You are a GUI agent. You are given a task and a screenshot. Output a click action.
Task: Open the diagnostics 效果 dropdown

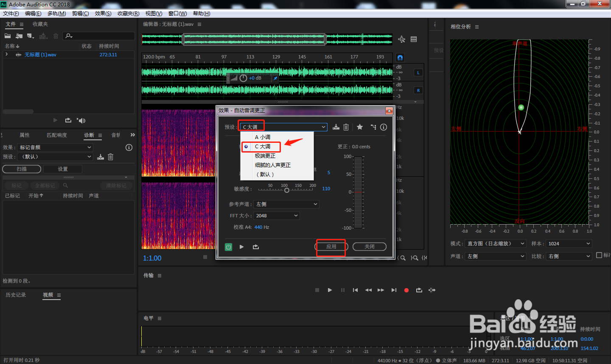(x=55, y=147)
